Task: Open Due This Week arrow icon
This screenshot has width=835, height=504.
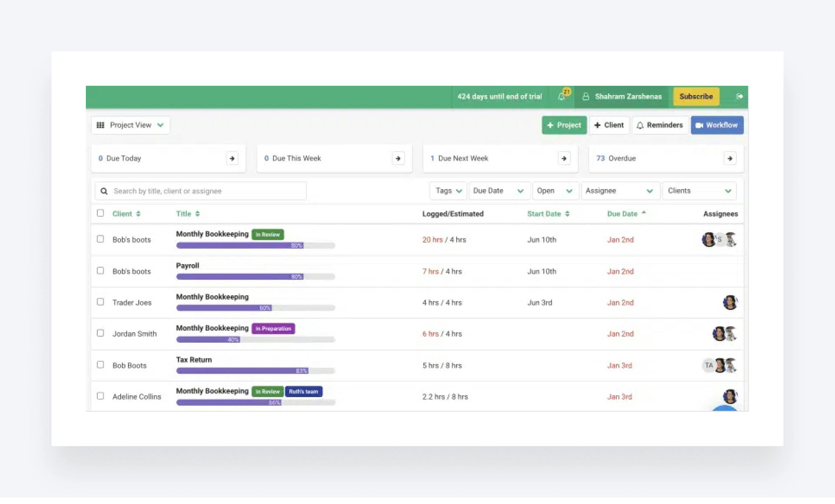Action: (398, 158)
